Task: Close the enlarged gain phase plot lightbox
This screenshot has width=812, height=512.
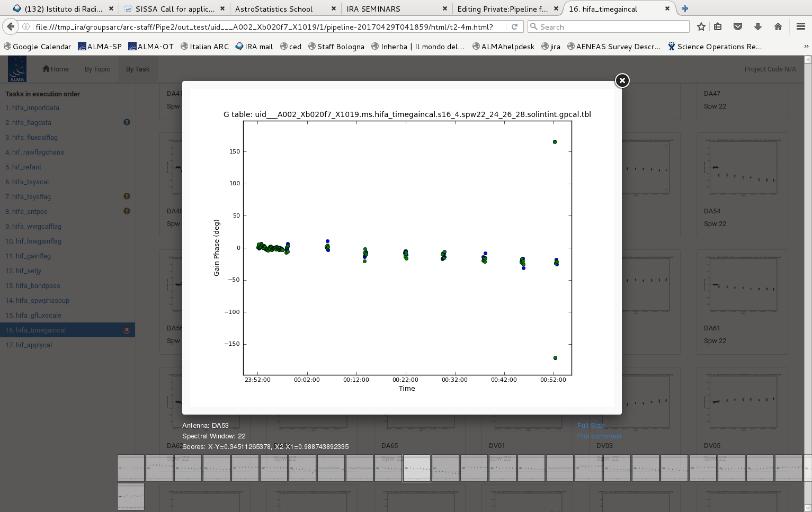Action: click(622, 80)
